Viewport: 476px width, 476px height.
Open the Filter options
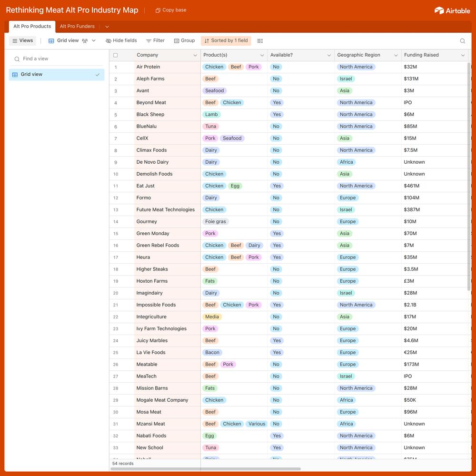(x=156, y=40)
